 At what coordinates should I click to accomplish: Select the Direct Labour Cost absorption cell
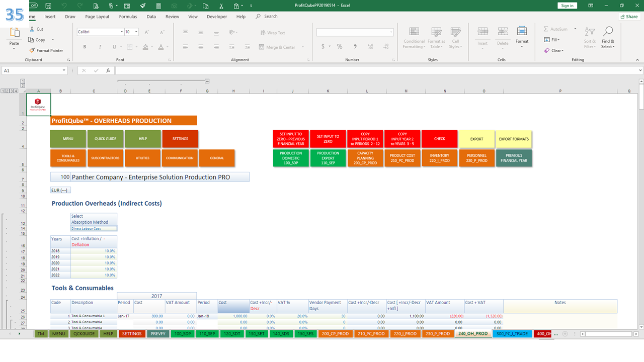[94, 229]
